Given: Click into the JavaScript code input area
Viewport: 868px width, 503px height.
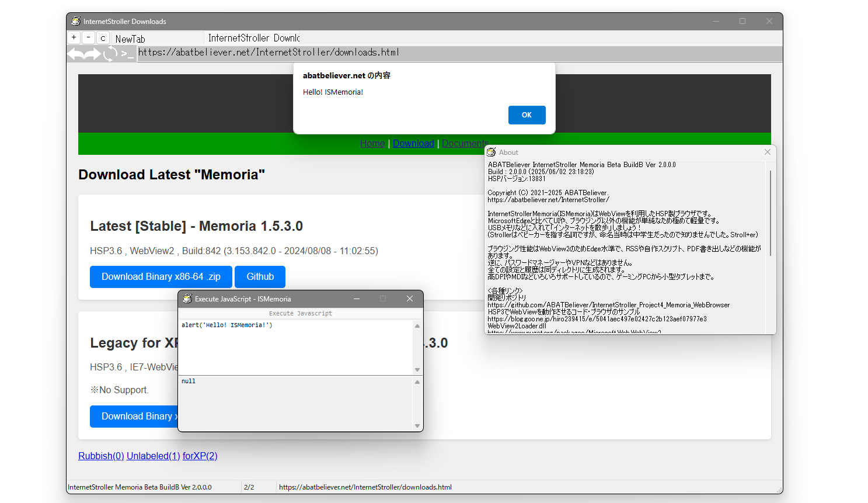Looking at the screenshot, I should pyautogui.click(x=295, y=347).
